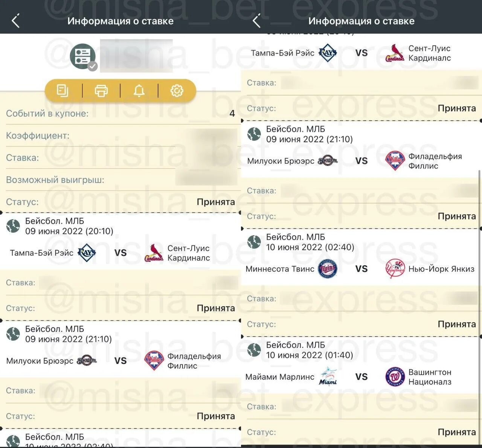The image size is (482, 448).
Task: Tap the 'Нью-Йорк Янкиз' team name
Action: point(441,269)
